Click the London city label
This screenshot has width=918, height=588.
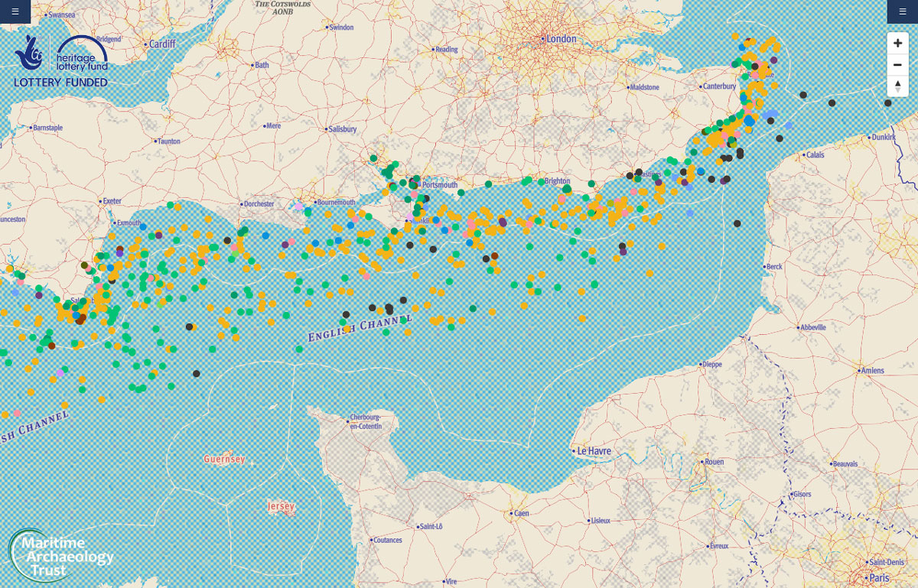560,39
